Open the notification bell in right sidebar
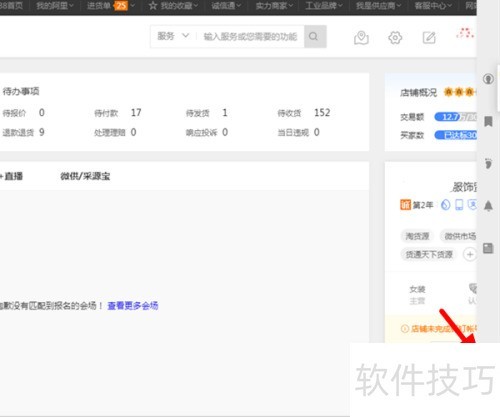This screenshot has width=500, height=417. (488, 206)
